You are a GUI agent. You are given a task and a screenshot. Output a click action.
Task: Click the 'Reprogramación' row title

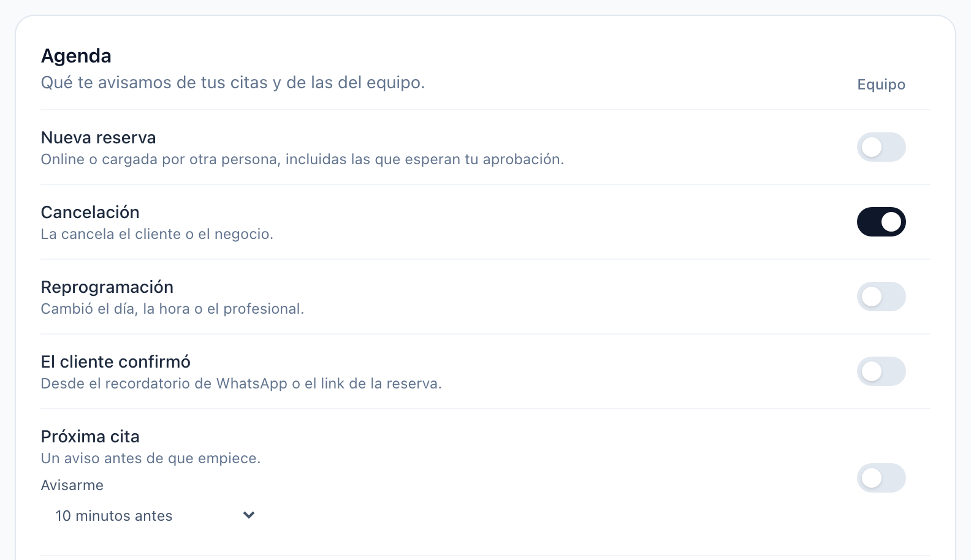tap(107, 287)
